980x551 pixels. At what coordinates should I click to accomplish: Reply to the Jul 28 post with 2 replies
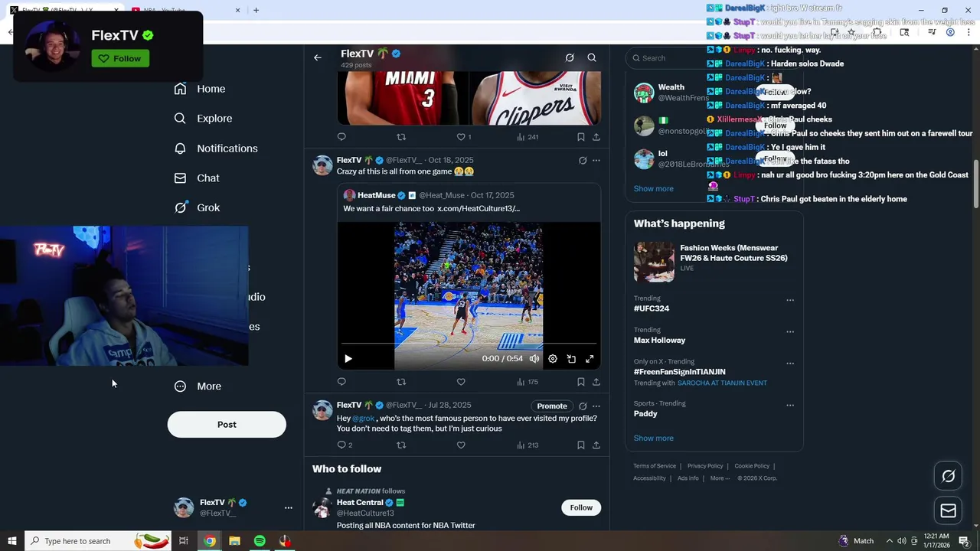tap(345, 445)
